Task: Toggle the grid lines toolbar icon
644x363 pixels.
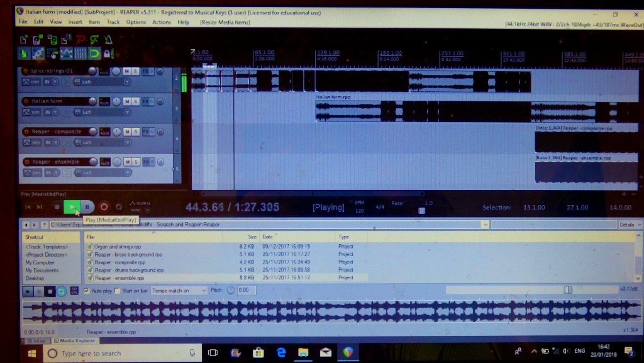Action: pos(81,53)
